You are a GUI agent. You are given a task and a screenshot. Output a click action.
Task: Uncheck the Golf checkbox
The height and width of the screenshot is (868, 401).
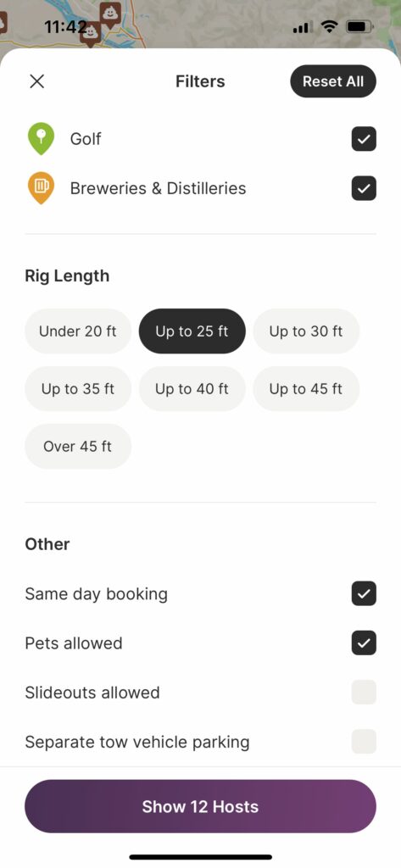364,139
